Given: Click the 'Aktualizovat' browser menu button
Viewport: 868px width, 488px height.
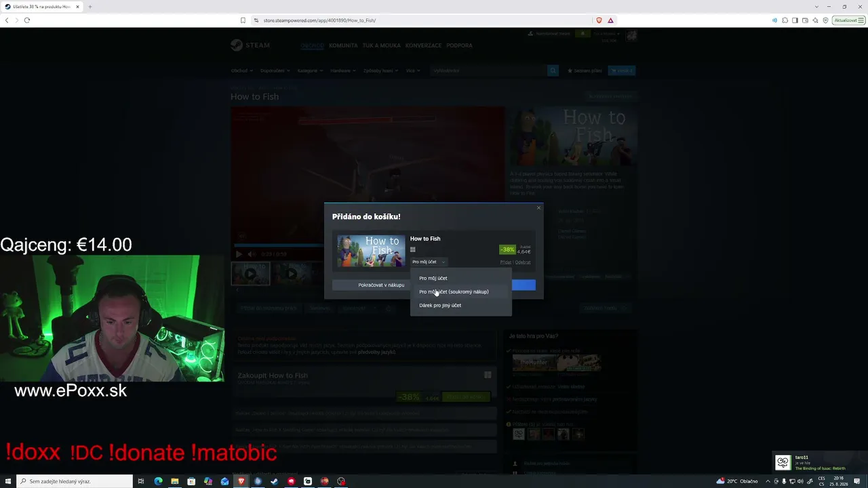Looking at the screenshot, I should point(848,20).
